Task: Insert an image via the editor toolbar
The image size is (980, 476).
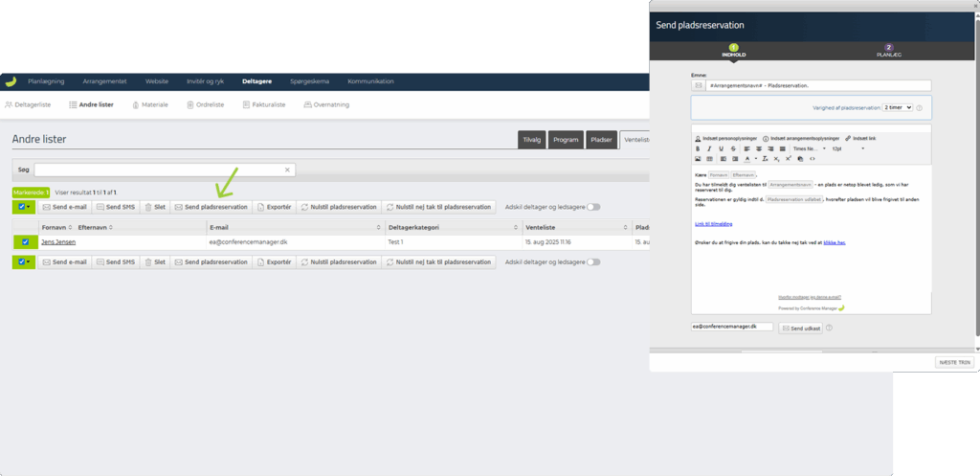Action: point(698,159)
